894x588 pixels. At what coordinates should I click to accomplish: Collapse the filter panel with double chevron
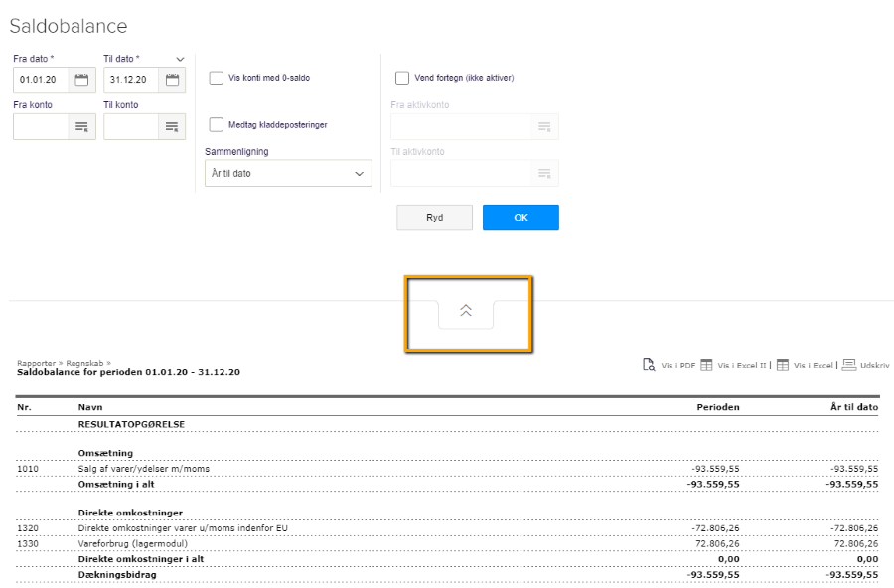click(x=466, y=311)
